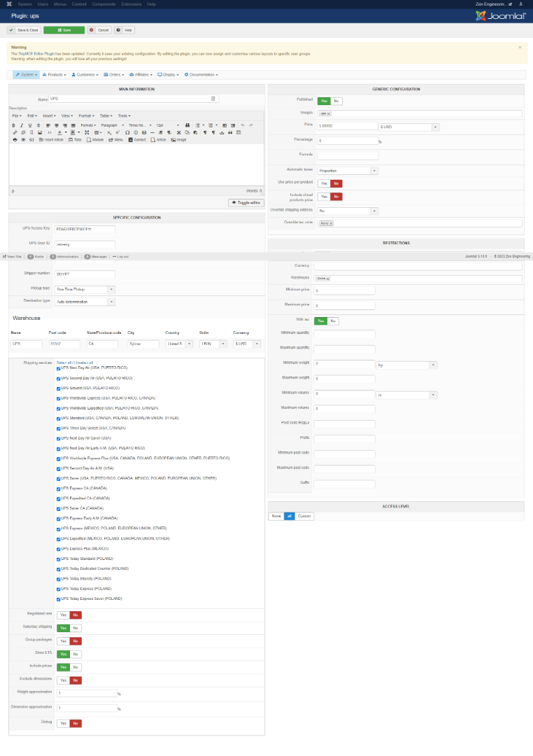Insert a horizontal line
This screenshot has height=756, width=533.
point(152,132)
